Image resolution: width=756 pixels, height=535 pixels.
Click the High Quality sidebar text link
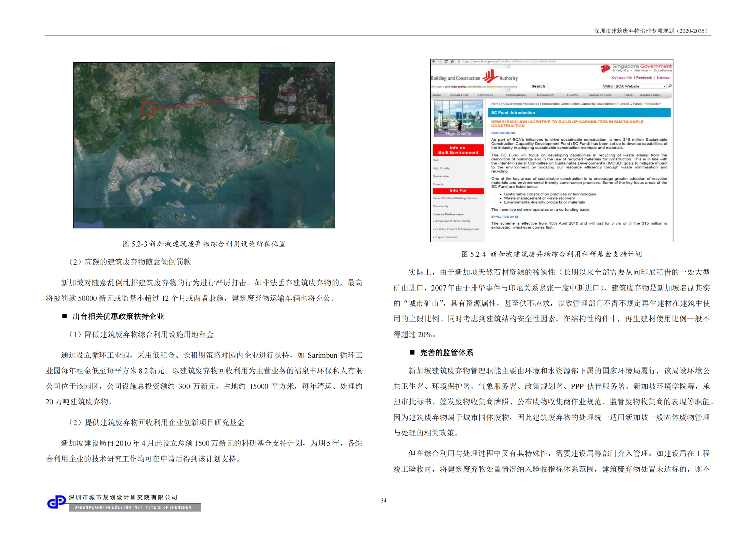[441, 168]
